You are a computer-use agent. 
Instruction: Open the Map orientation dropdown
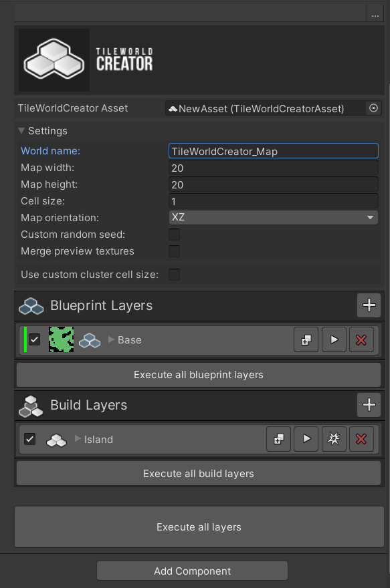click(273, 217)
